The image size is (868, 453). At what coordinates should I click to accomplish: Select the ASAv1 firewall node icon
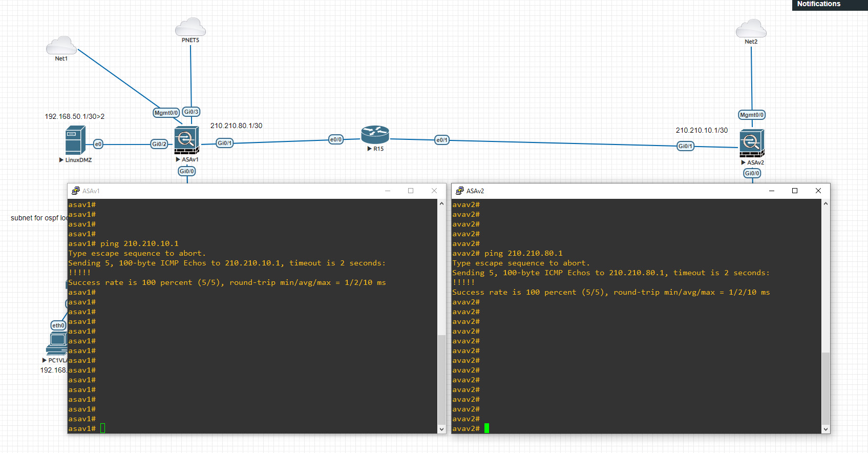(x=186, y=140)
